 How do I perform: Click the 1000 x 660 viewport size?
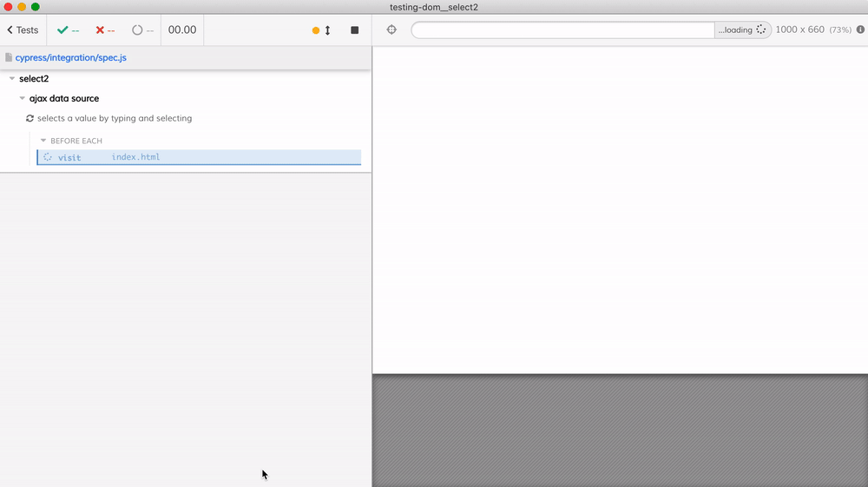pyautogui.click(x=799, y=30)
